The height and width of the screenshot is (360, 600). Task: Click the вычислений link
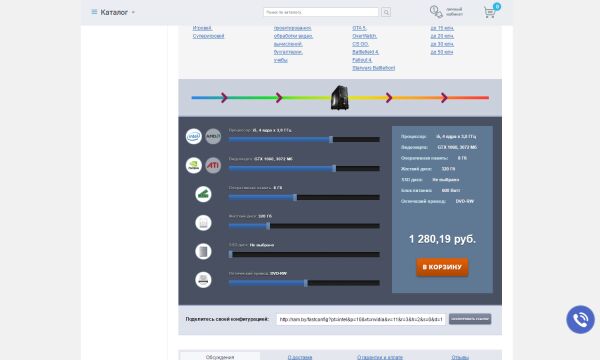[288, 44]
